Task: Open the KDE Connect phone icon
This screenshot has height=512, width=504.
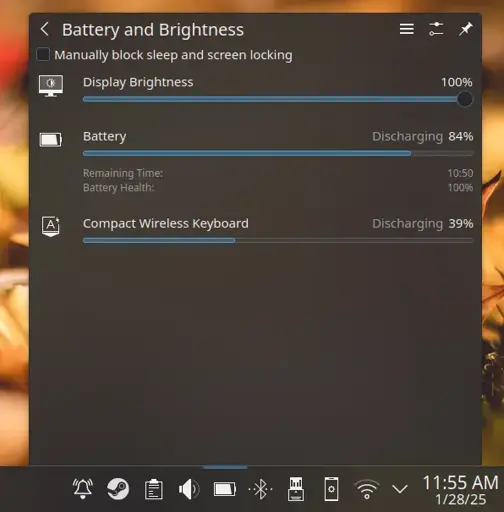Action: point(331,489)
